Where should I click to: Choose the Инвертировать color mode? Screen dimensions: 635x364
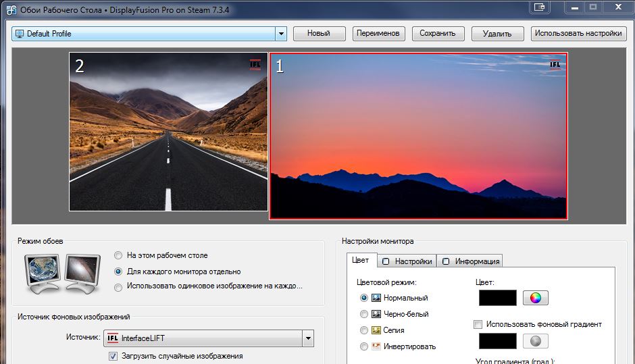[x=363, y=346]
